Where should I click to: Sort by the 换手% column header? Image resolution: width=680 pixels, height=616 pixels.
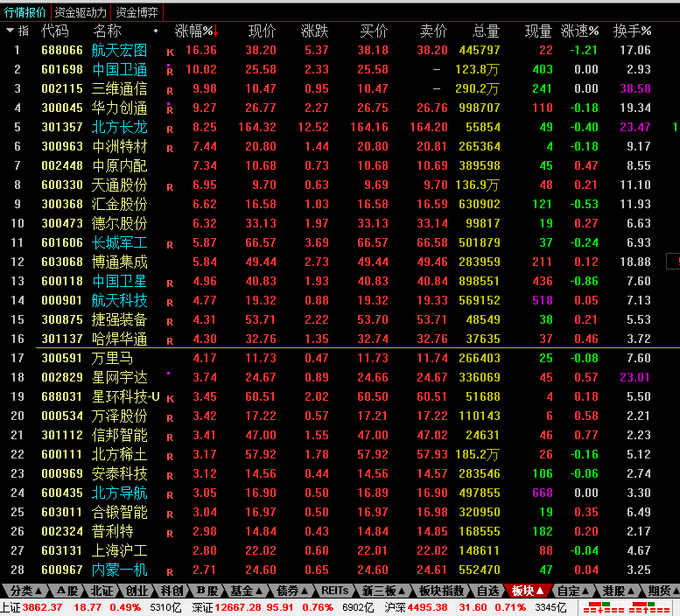(x=632, y=31)
